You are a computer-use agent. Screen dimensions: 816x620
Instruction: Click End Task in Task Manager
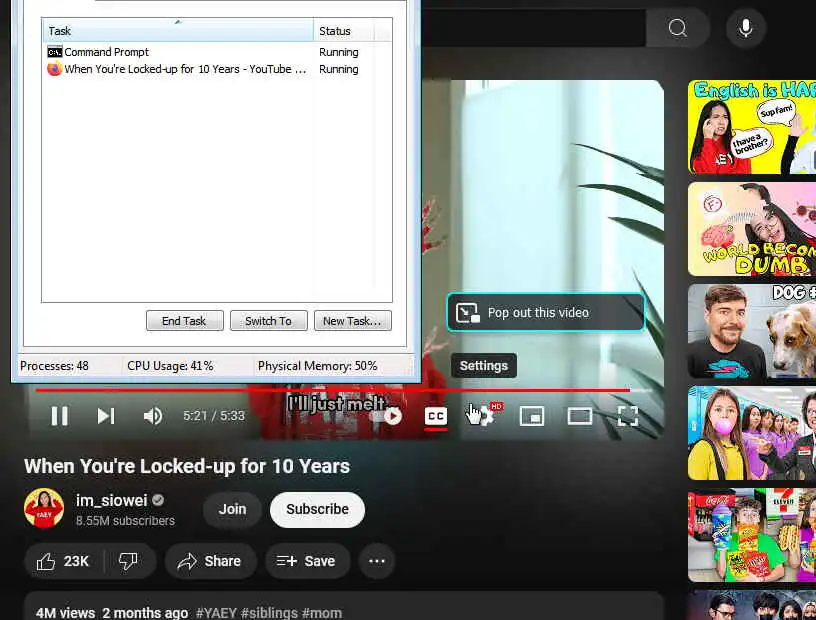pos(185,321)
